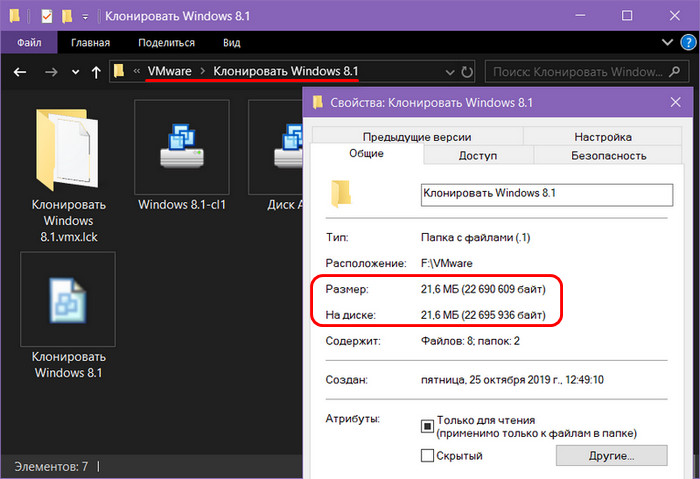Click the Другие... button
The height and width of the screenshot is (479, 700).
612,456
